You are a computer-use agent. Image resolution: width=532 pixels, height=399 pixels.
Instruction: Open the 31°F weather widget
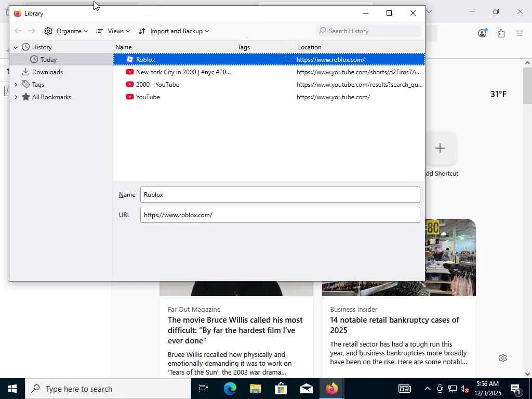498,94
